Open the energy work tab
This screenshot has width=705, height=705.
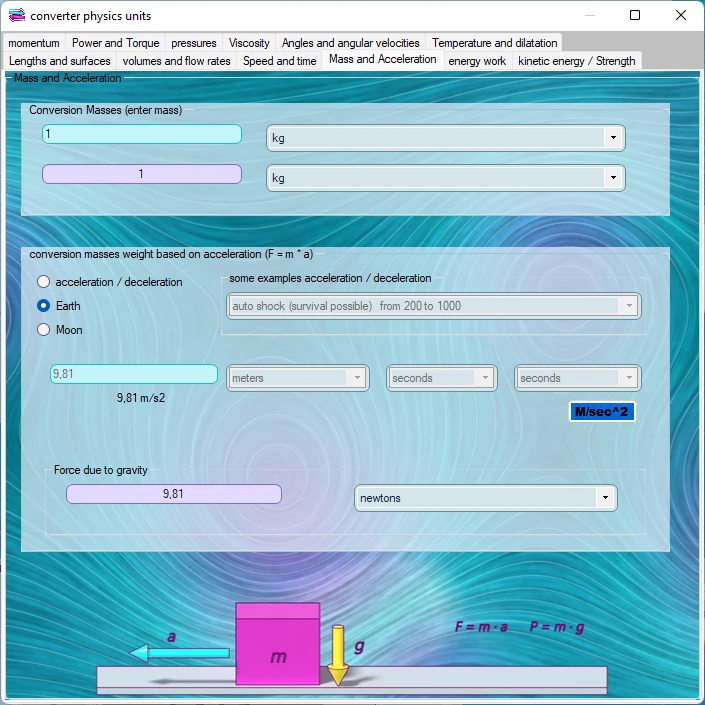[x=477, y=61]
